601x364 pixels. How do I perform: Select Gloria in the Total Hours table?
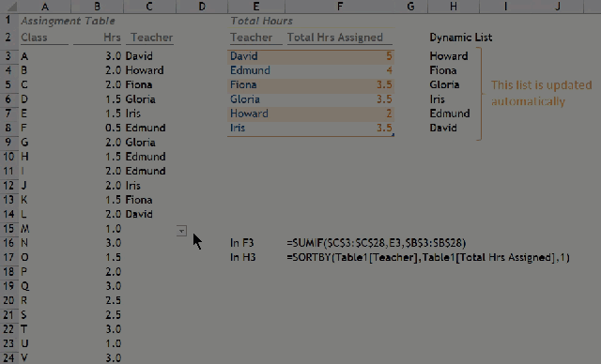245,99
